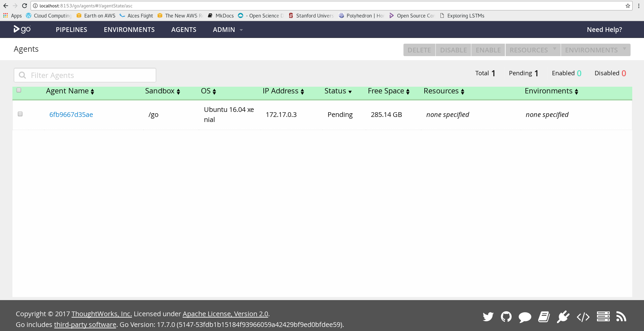Open the Resources dropdown button
This screenshot has width=644, height=331.
532,50
